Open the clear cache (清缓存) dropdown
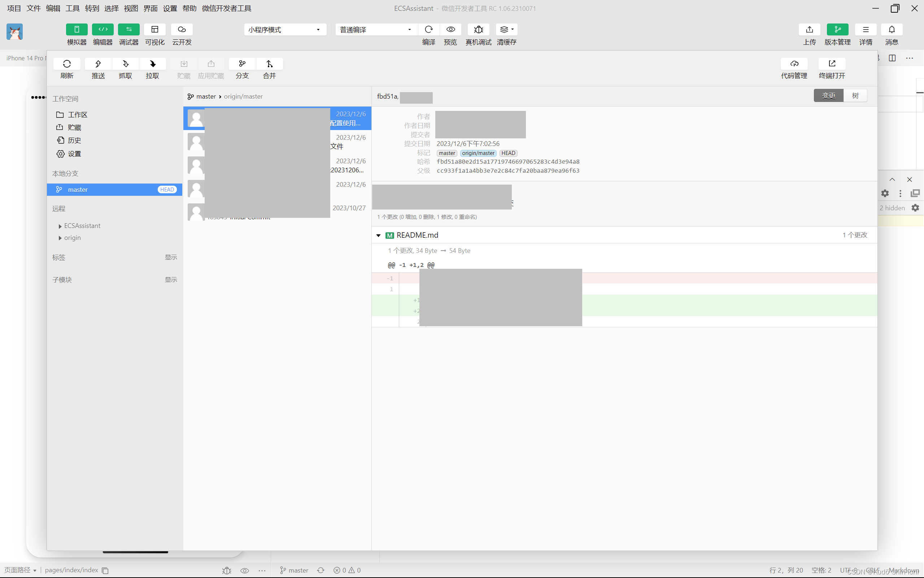 click(x=507, y=29)
